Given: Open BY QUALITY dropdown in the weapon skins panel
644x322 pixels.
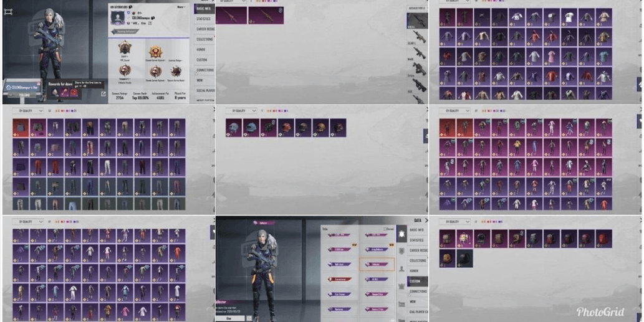Looking at the screenshot, I should pyautogui.click(x=232, y=1).
